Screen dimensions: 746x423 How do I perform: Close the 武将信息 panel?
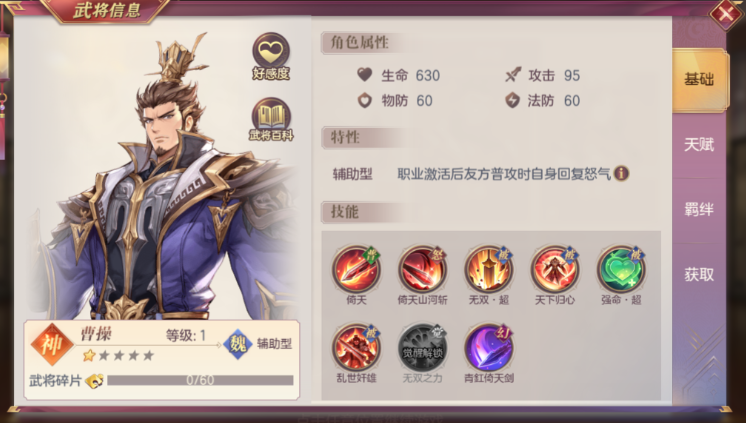coord(725,14)
